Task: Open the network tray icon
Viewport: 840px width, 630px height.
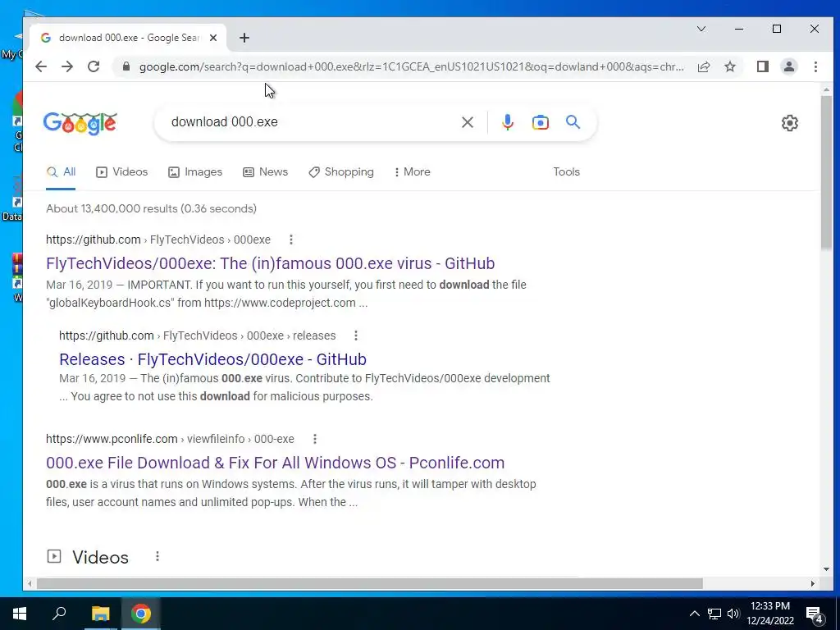Action: tap(714, 614)
